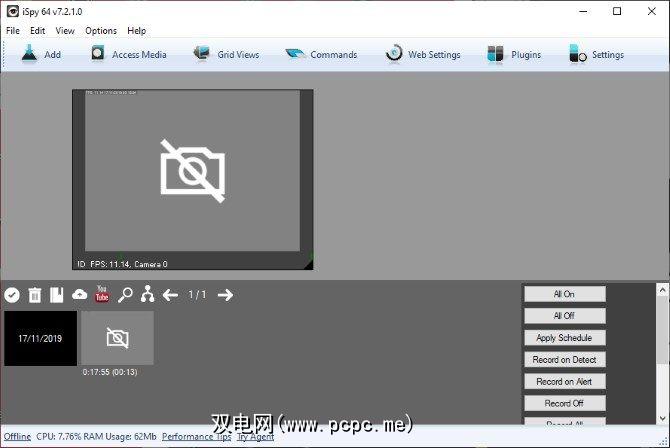Open the Commands toolbar item
This screenshot has height=448, width=670.
(x=321, y=54)
